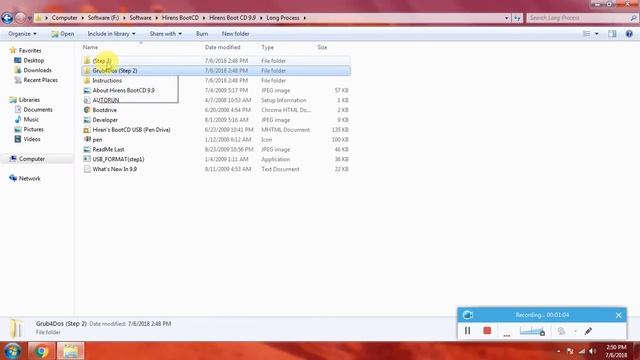Select About Hirens BootCD 9.9 image file
The height and width of the screenshot is (360, 640).
click(x=216, y=90)
